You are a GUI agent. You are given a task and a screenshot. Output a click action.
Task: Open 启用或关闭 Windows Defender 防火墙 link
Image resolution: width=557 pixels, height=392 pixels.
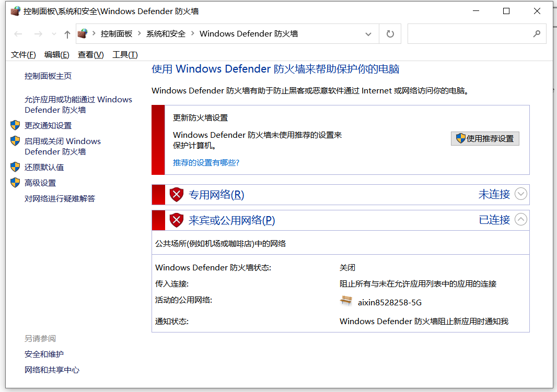[x=62, y=146]
